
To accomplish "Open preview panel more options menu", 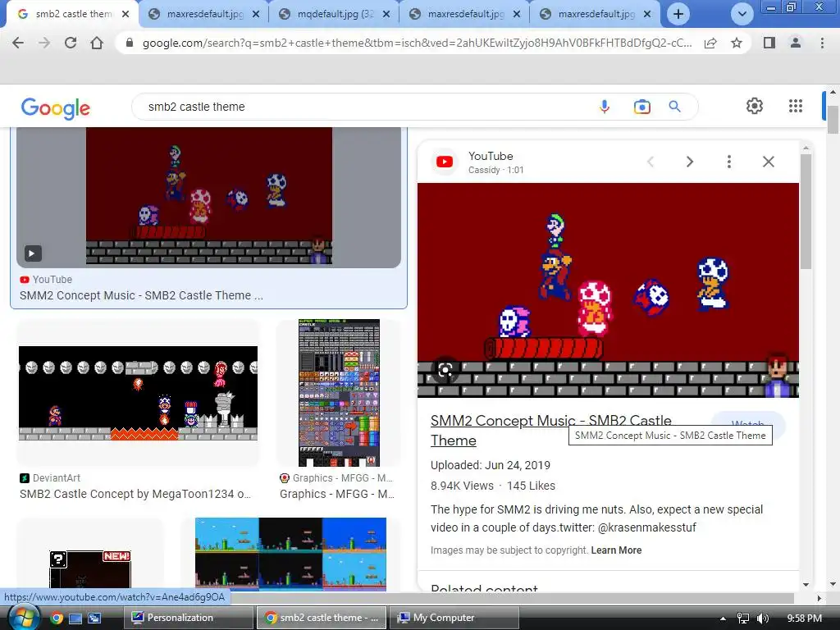I will pyautogui.click(x=728, y=162).
